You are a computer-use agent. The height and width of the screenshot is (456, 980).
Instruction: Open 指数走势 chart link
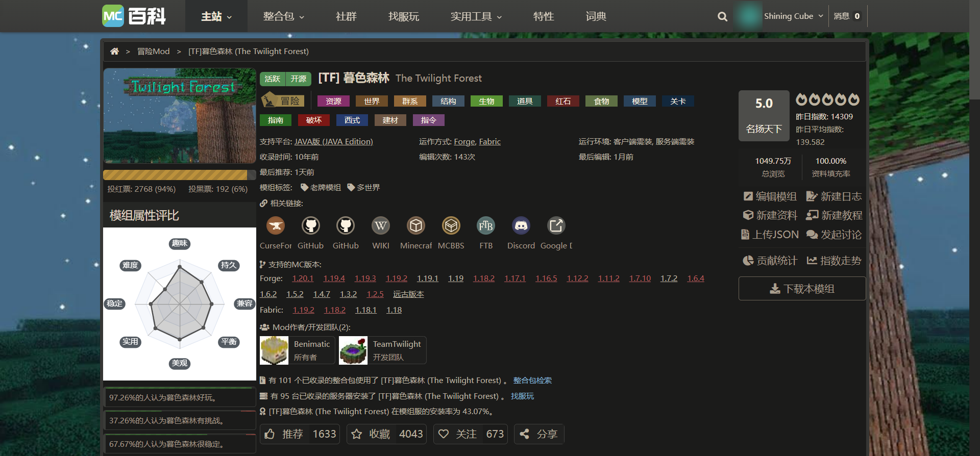pos(834,261)
